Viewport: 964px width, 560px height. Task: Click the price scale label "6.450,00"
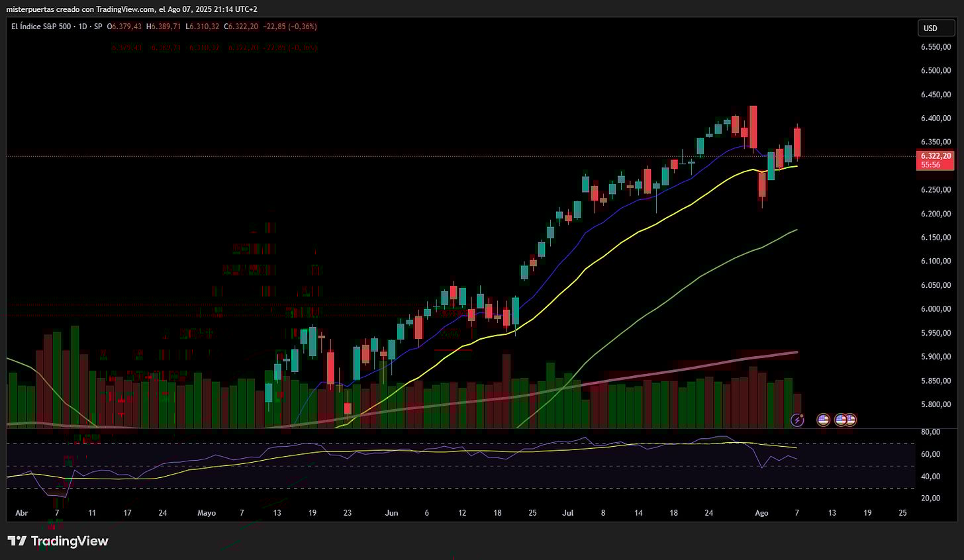pyautogui.click(x=936, y=95)
